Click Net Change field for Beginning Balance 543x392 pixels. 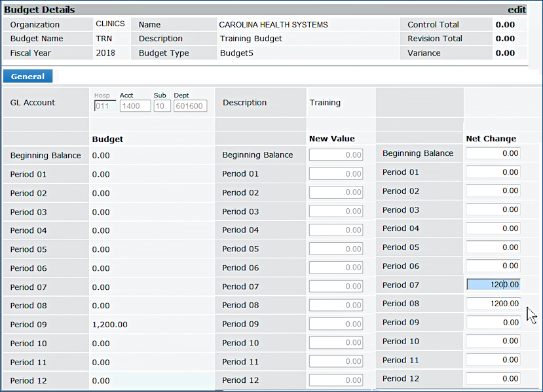493,153
